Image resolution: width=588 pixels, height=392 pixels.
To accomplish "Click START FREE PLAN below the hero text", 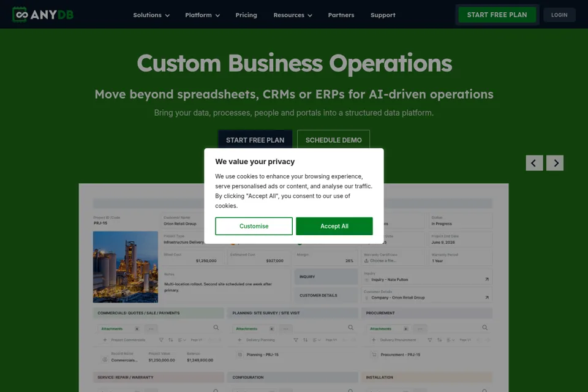I will point(255,140).
